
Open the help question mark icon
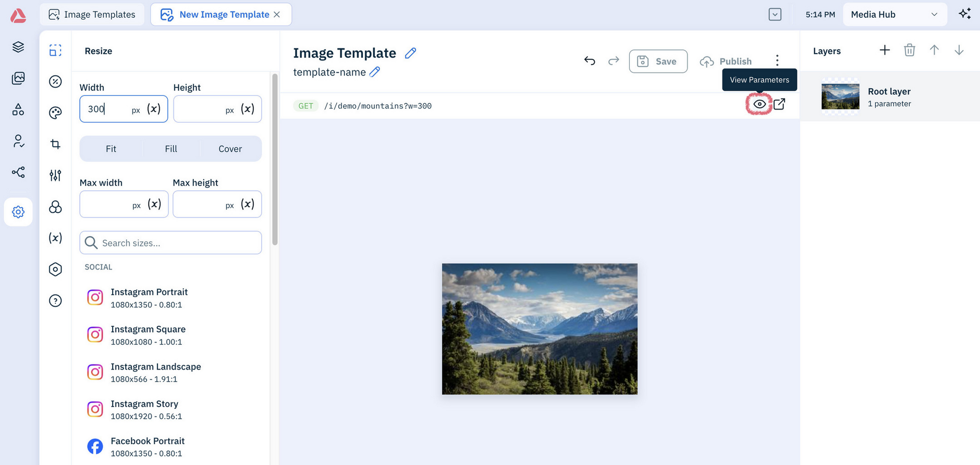(x=55, y=301)
